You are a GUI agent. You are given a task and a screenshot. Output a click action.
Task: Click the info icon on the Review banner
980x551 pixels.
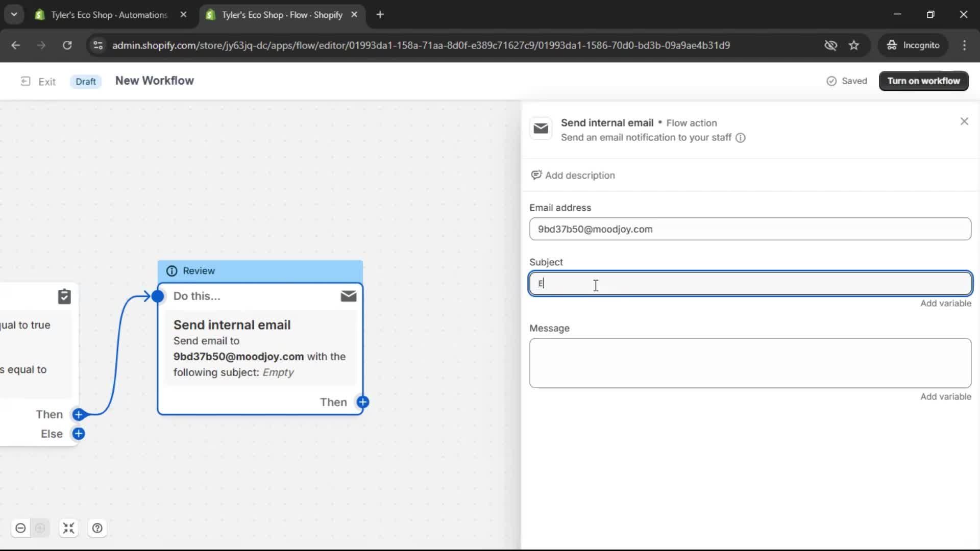(x=171, y=271)
